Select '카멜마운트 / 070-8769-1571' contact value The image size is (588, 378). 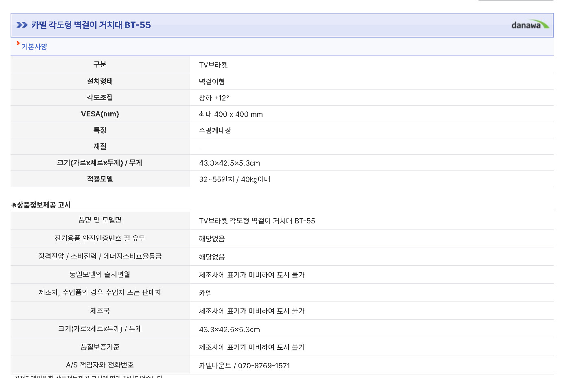[x=245, y=365]
